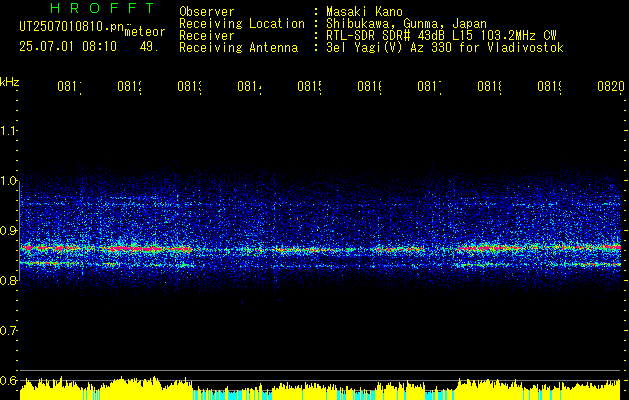Click the yellow signal level graph at bottom

pyautogui.click(x=320, y=389)
